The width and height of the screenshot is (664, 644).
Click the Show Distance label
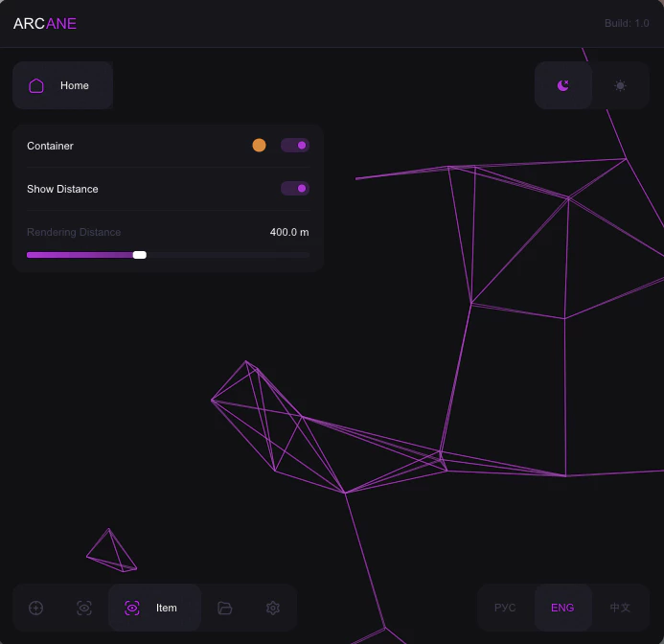tap(62, 189)
